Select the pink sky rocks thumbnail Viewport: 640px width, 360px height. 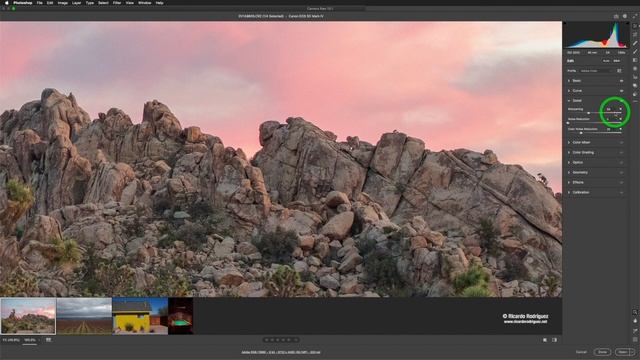point(28,316)
